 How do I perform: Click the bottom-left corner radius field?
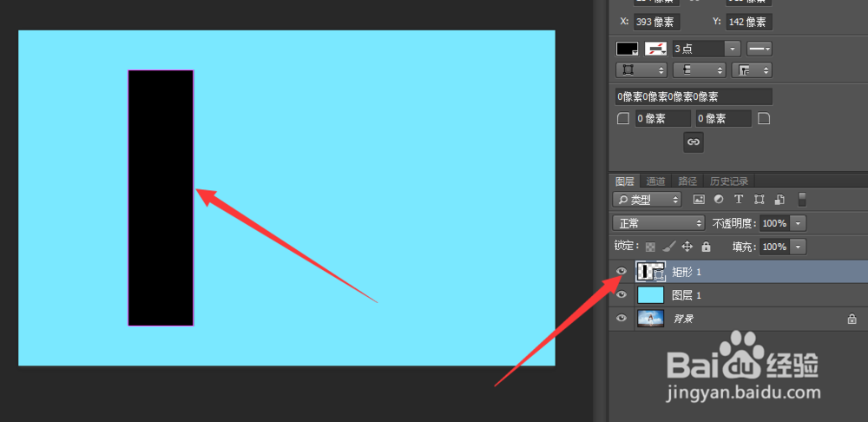coord(662,118)
